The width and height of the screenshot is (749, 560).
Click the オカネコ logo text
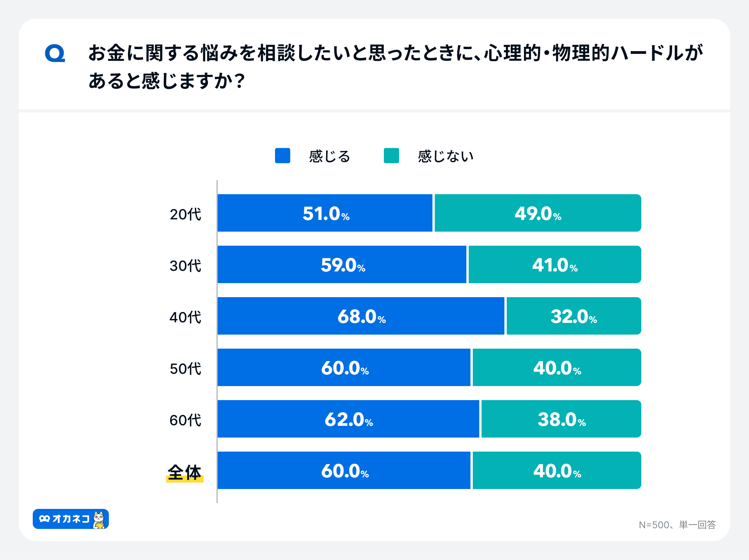point(71,519)
